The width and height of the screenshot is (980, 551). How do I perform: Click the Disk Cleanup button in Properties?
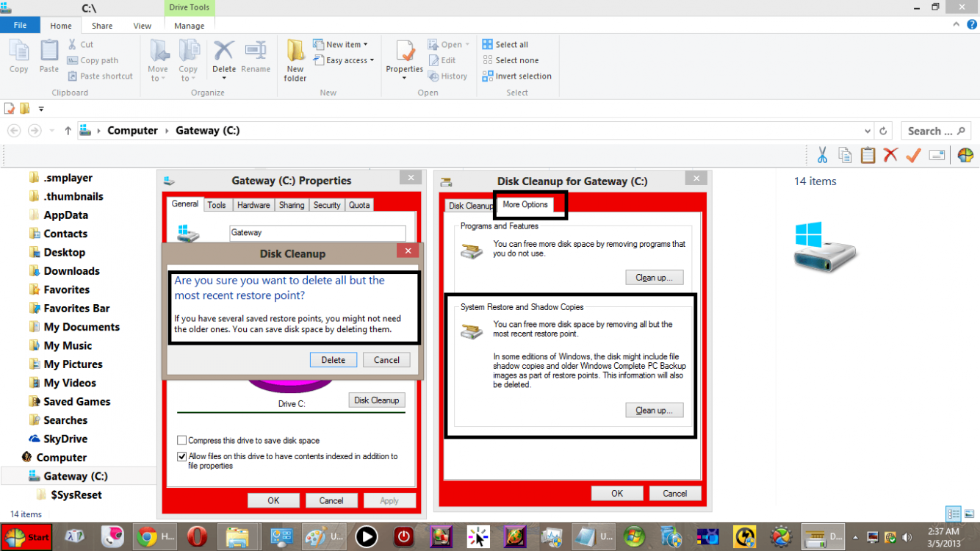point(376,400)
